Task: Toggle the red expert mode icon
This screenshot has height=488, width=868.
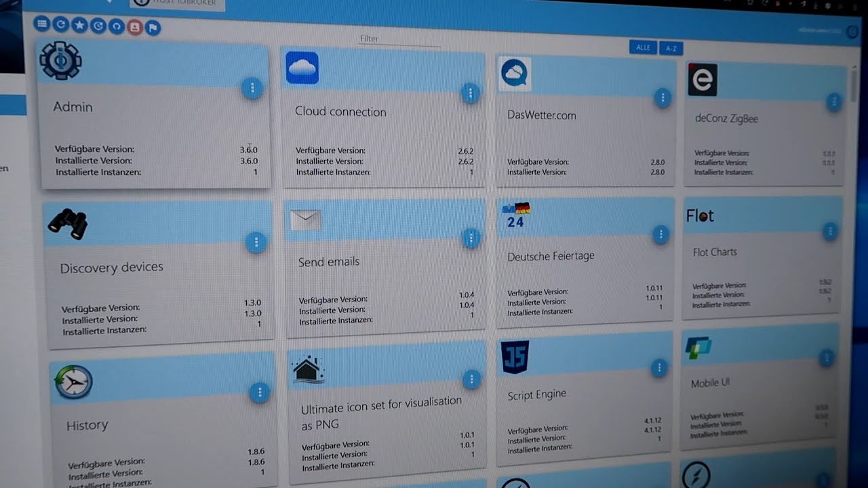Action: click(135, 27)
